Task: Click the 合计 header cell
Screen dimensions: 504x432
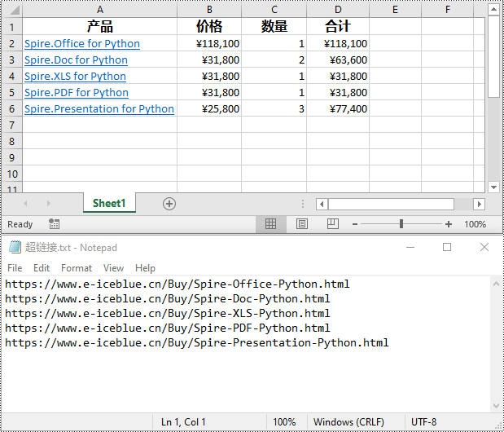Action: point(338,26)
